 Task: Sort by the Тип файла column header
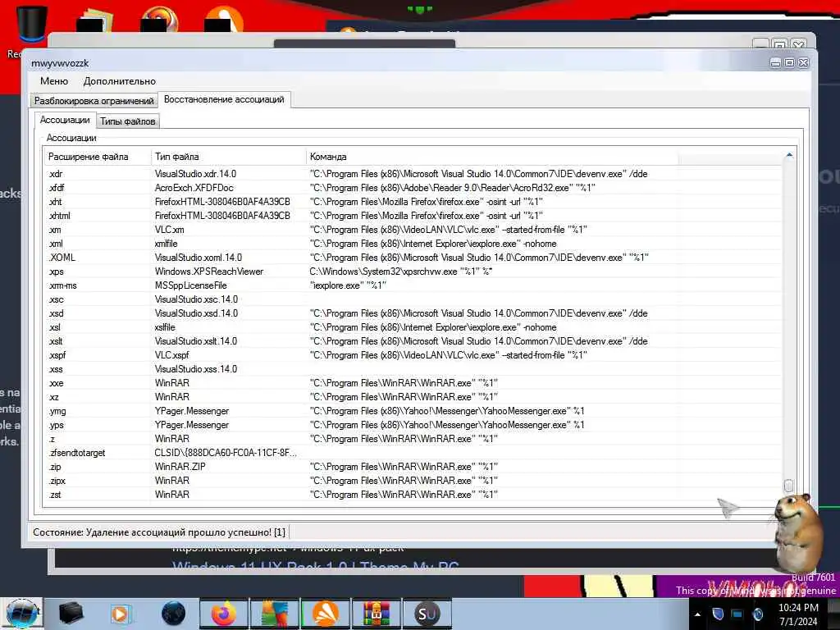coord(229,157)
